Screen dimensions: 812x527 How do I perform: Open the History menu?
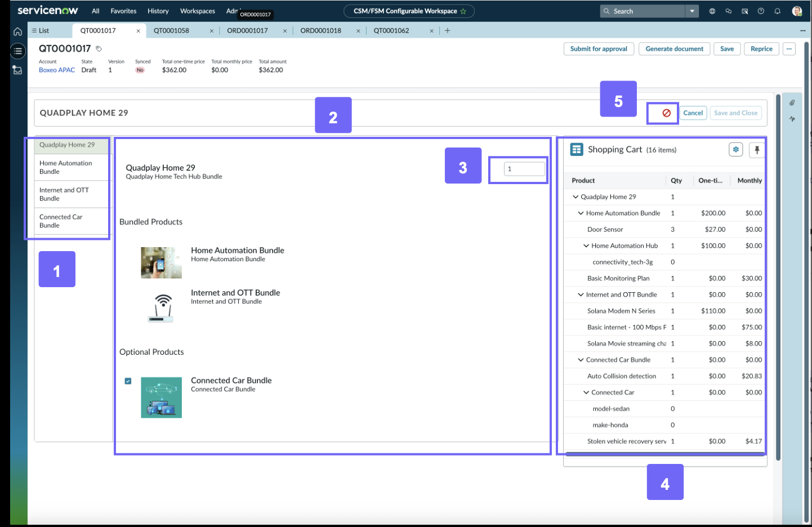[158, 11]
